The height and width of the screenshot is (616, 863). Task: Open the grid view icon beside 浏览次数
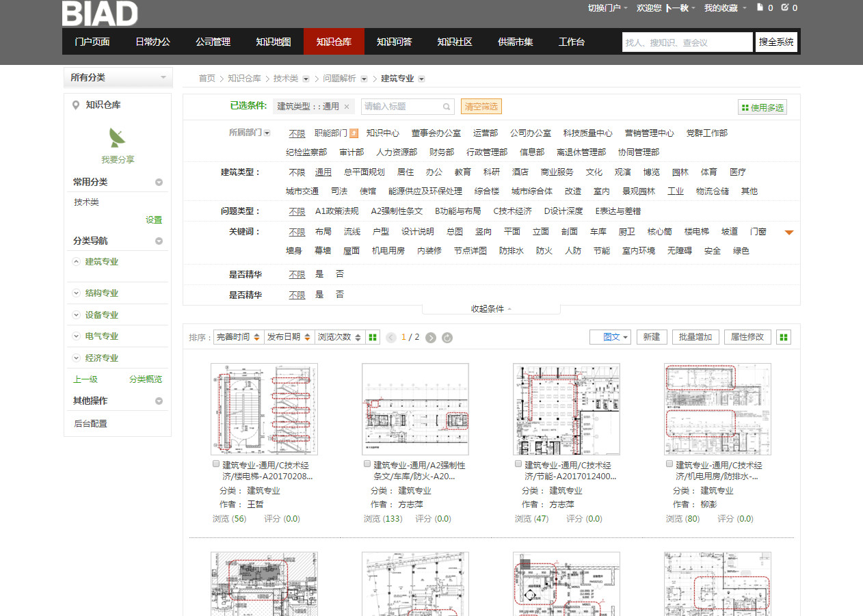coord(372,337)
